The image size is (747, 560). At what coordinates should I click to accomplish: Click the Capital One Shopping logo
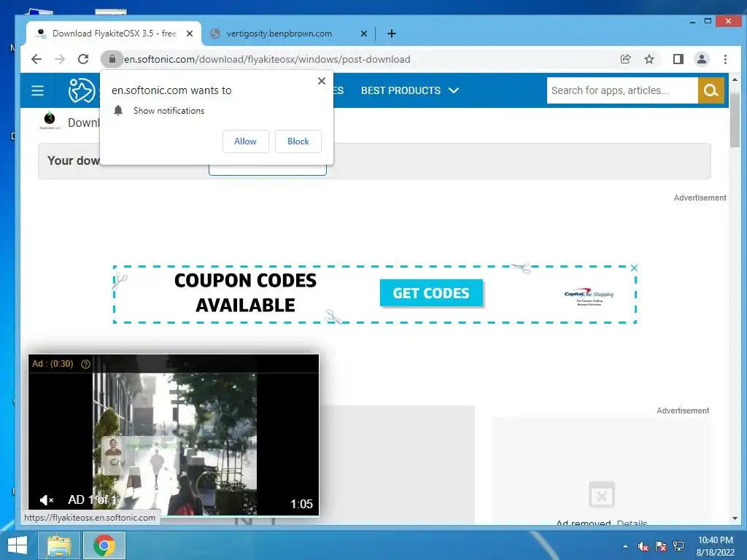(x=589, y=296)
